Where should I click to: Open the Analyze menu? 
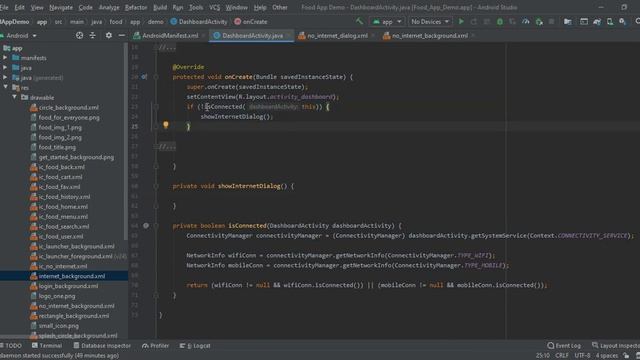(x=109, y=7)
